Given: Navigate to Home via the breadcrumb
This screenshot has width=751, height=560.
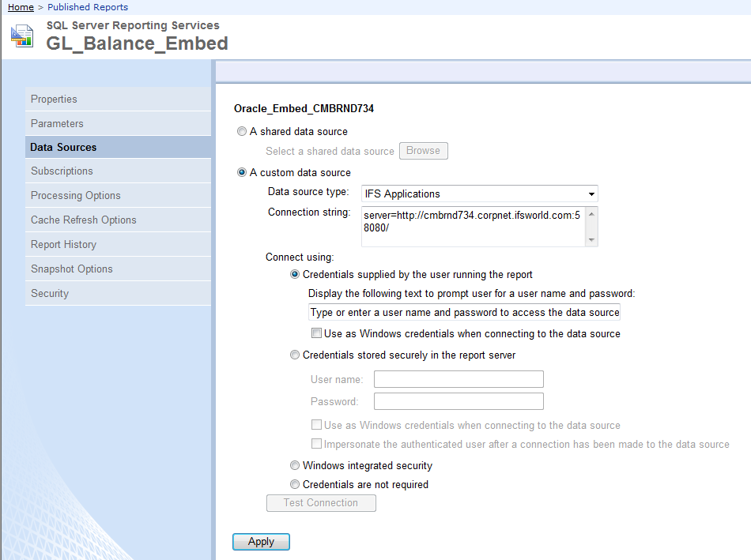Looking at the screenshot, I should [20, 7].
